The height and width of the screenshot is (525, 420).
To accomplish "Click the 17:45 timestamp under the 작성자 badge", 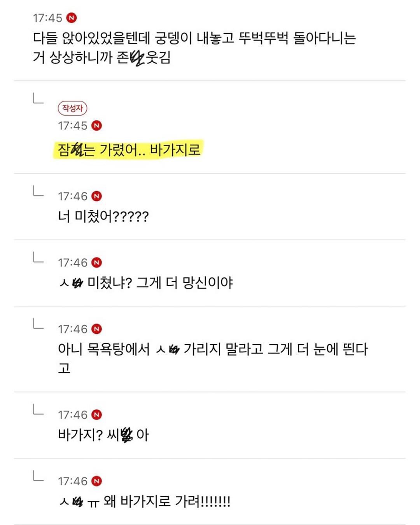I will tap(73, 126).
